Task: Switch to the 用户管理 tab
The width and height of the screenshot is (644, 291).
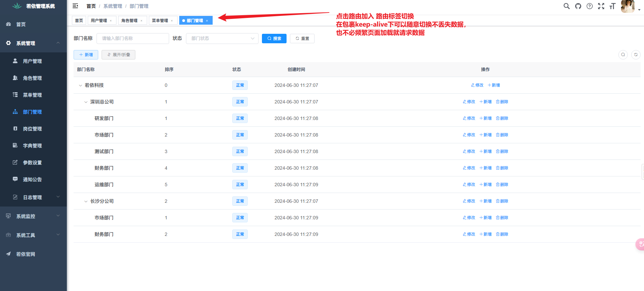Action: pyautogui.click(x=99, y=21)
